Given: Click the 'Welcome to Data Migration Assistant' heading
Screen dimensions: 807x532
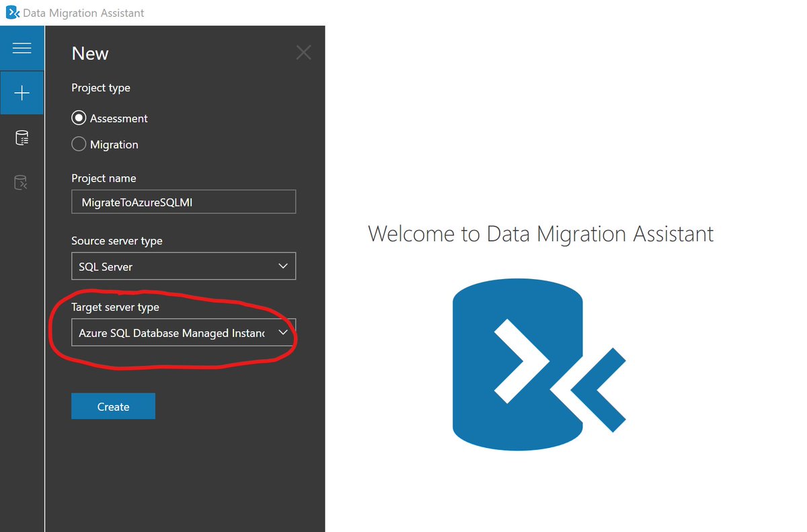Looking at the screenshot, I should tap(541, 234).
